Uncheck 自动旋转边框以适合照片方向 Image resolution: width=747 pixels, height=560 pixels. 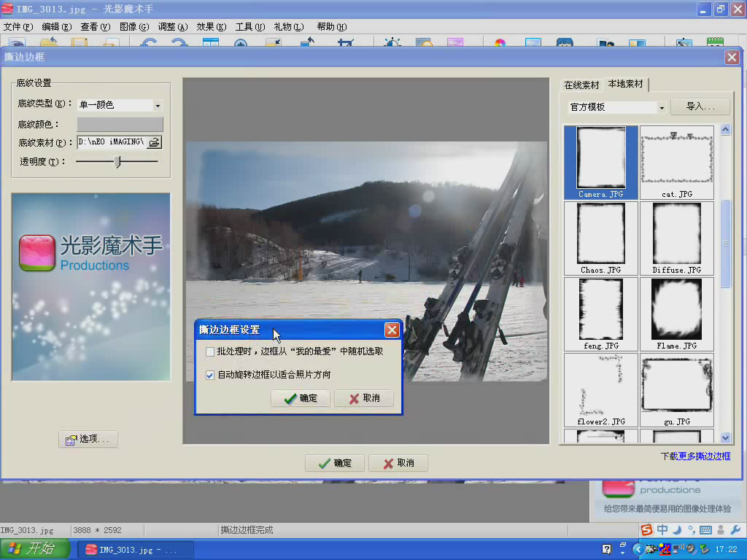coord(209,376)
